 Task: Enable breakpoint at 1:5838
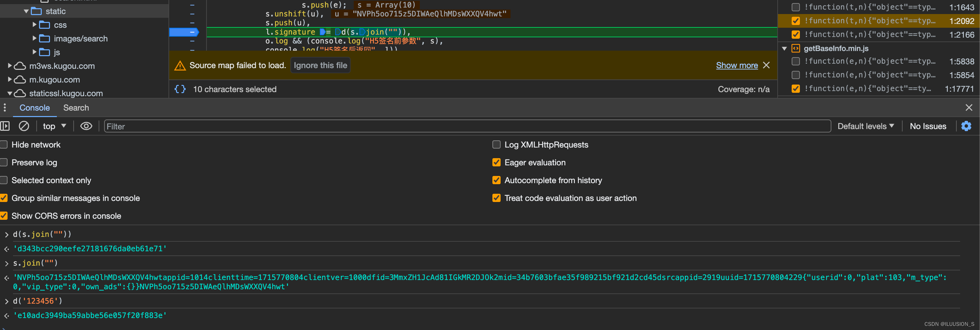795,61
